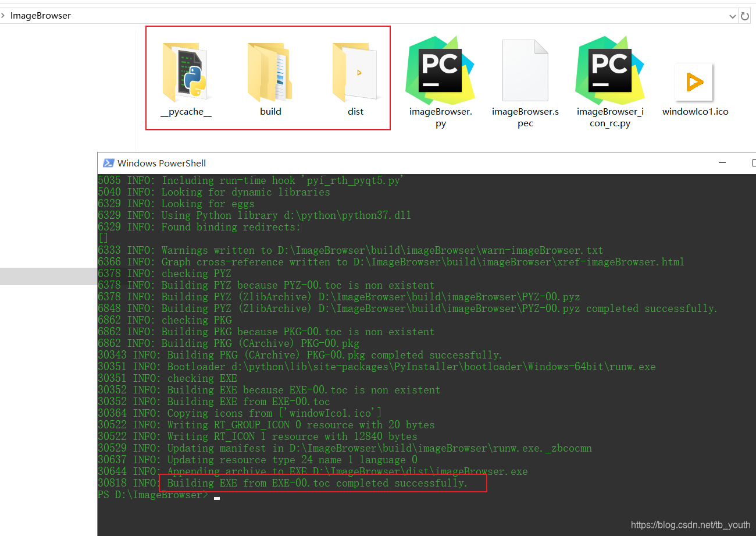Select the windowIco1.ico icon file
This screenshot has width=756, height=536.
coord(695,82)
